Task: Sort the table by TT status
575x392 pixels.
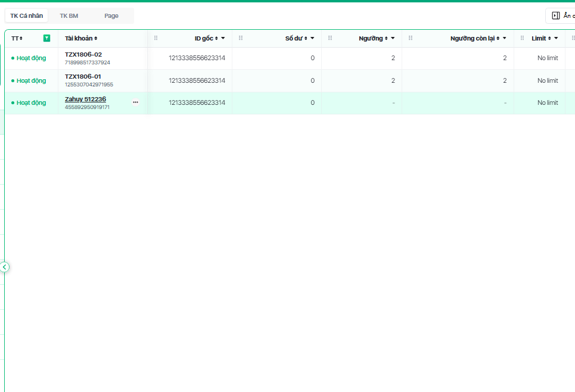Action: (x=21, y=39)
